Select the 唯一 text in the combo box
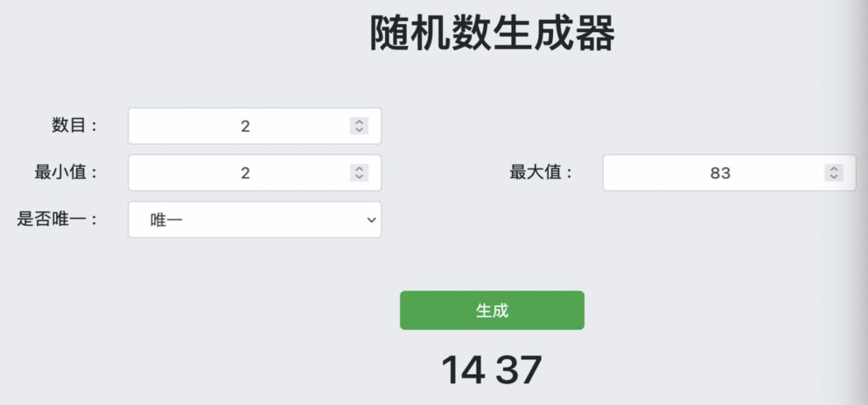868x405 pixels. coord(167,220)
